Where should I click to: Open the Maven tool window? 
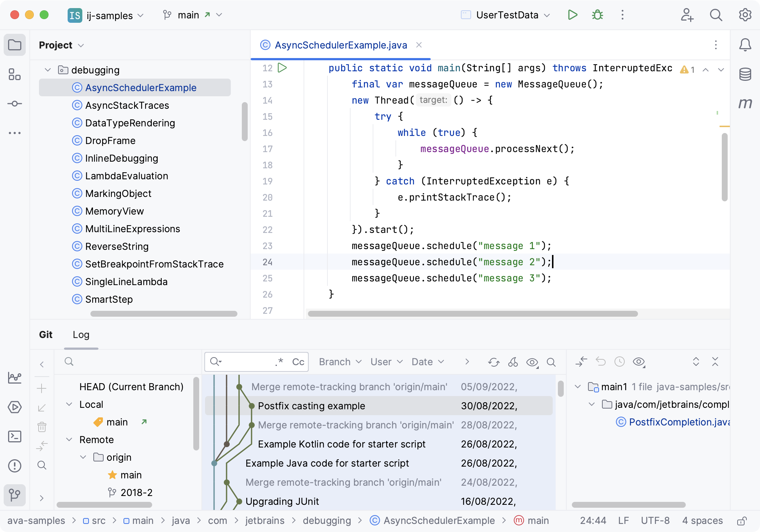(746, 104)
